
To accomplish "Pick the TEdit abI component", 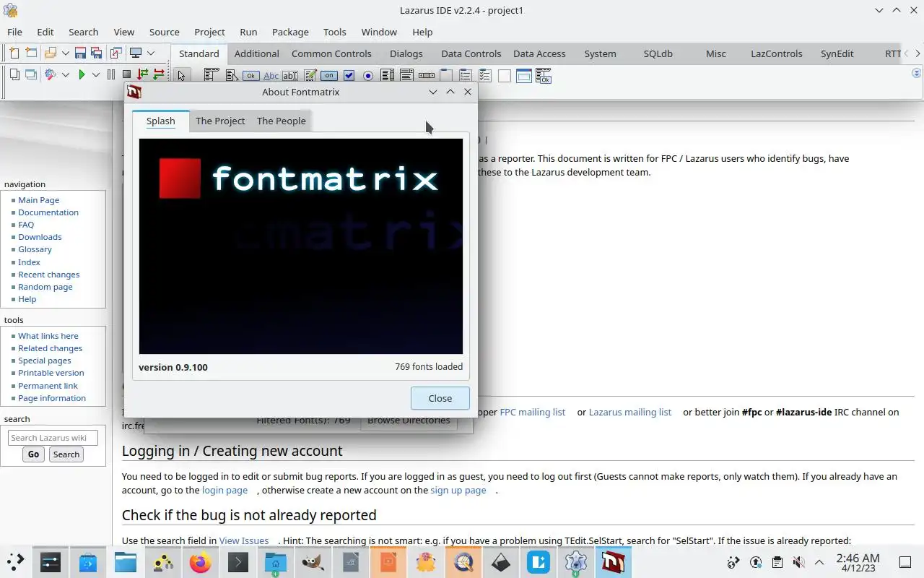I will coord(290,75).
